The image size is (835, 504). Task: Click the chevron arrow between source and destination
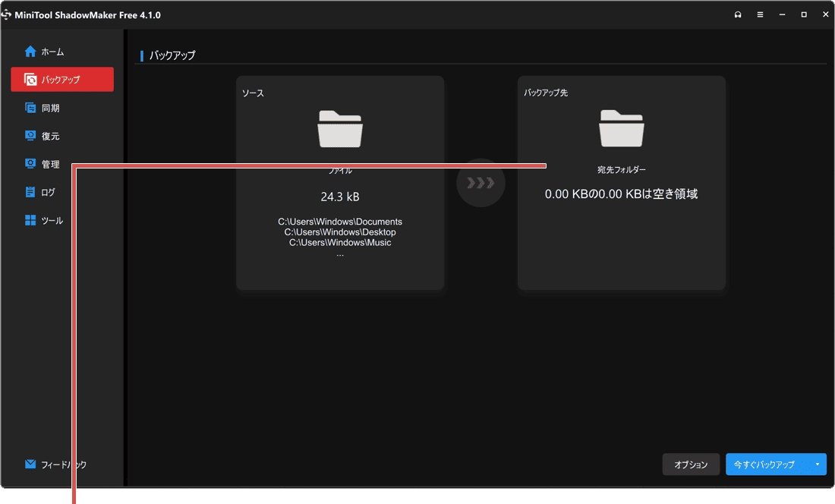[481, 183]
